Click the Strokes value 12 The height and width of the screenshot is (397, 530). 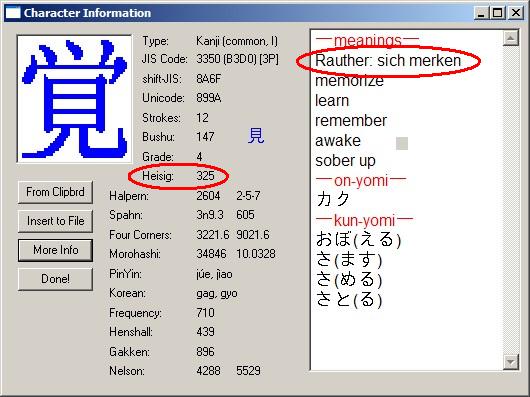pos(202,118)
